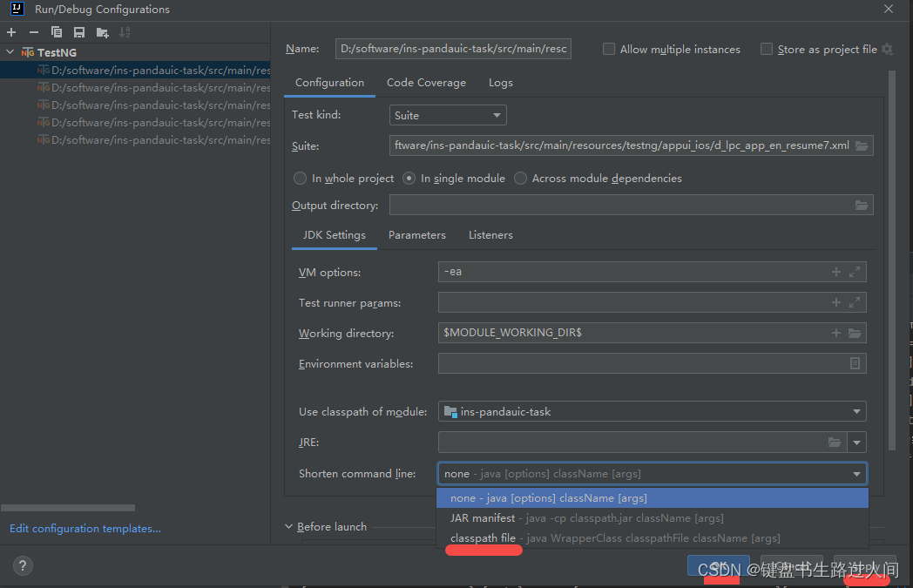Save the current configuration
Image resolution: width=913 pixels, height=588 pixels.
click(78, 32)
